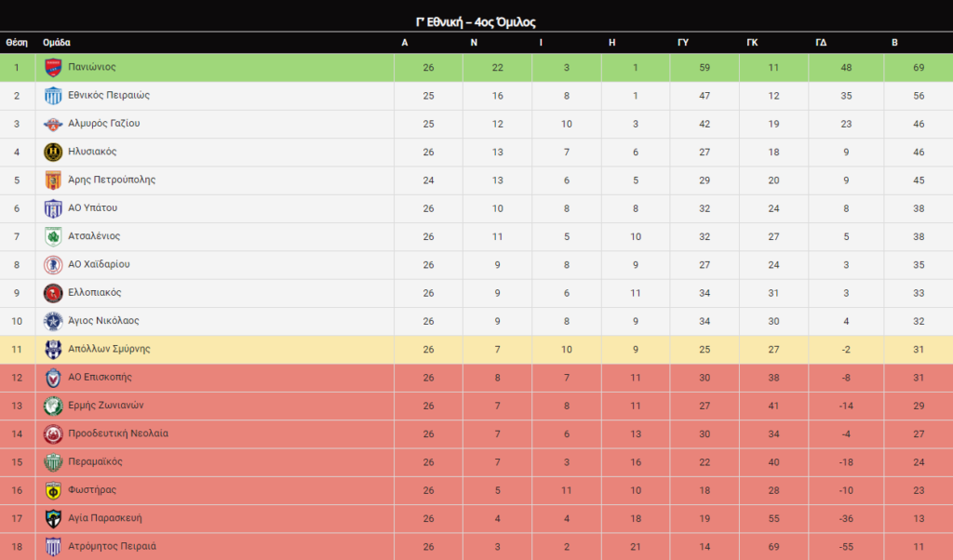Click the Πανιώνιος team crest icon

click(x=53, y=67)
